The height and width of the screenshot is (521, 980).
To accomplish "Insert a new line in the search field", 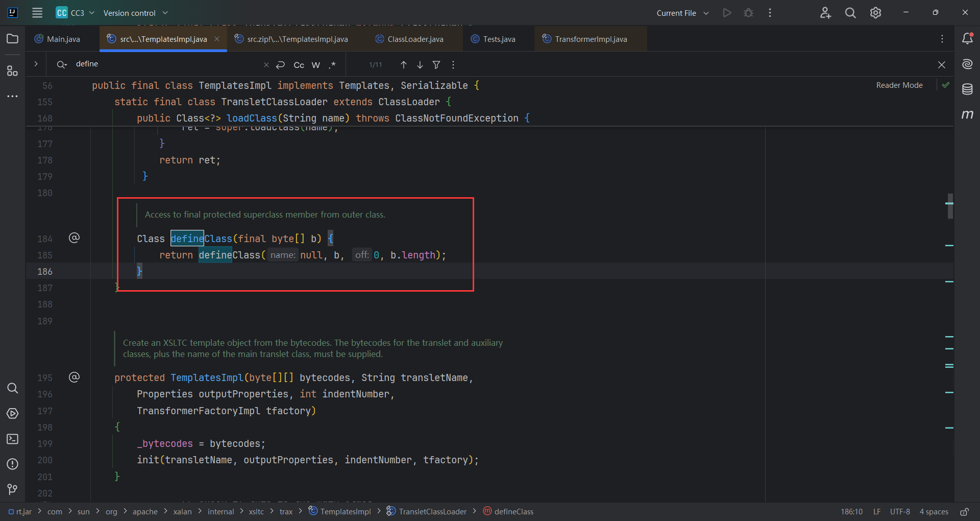I will point(280,65).
